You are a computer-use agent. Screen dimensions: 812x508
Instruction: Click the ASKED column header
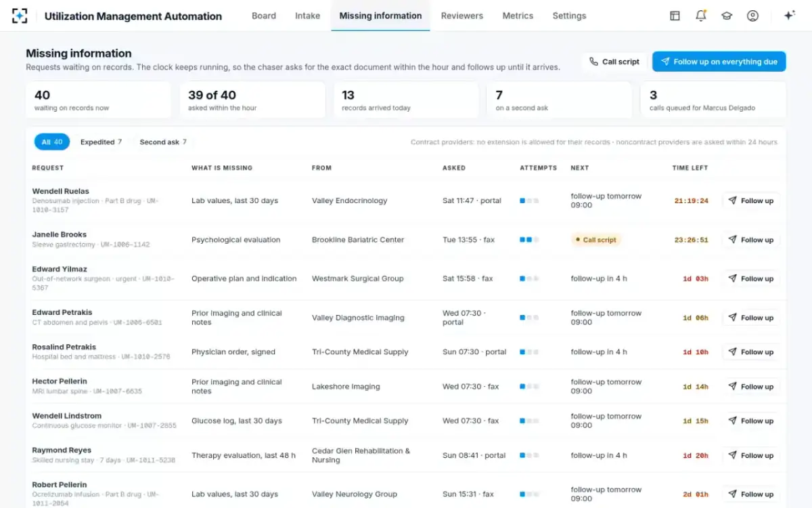point(454,168)
